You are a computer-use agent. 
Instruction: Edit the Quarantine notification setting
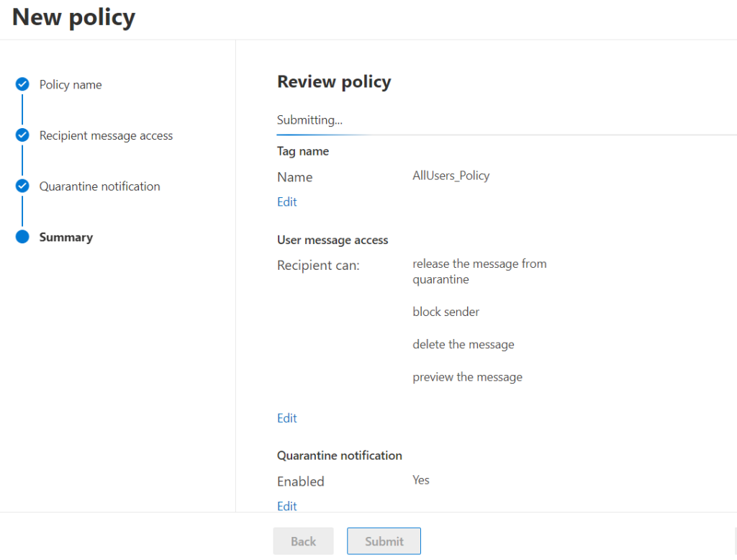(286, 506)
